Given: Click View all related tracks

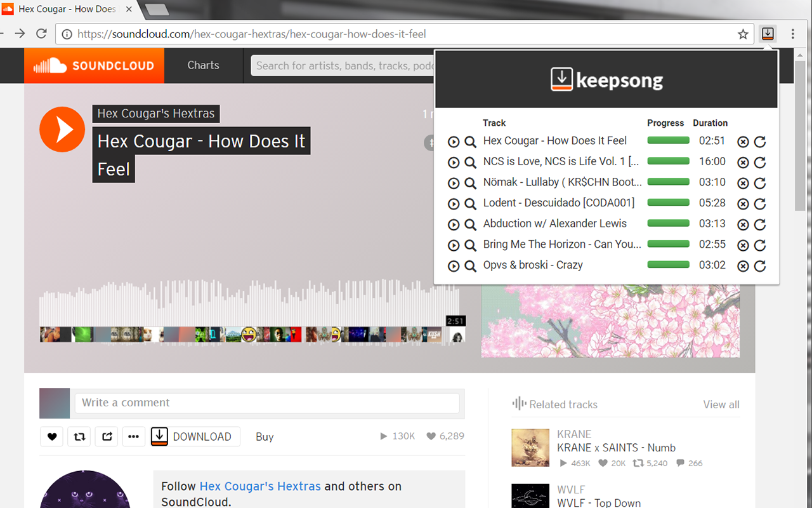Looking at the screenshot, I should tap(721, 404).
